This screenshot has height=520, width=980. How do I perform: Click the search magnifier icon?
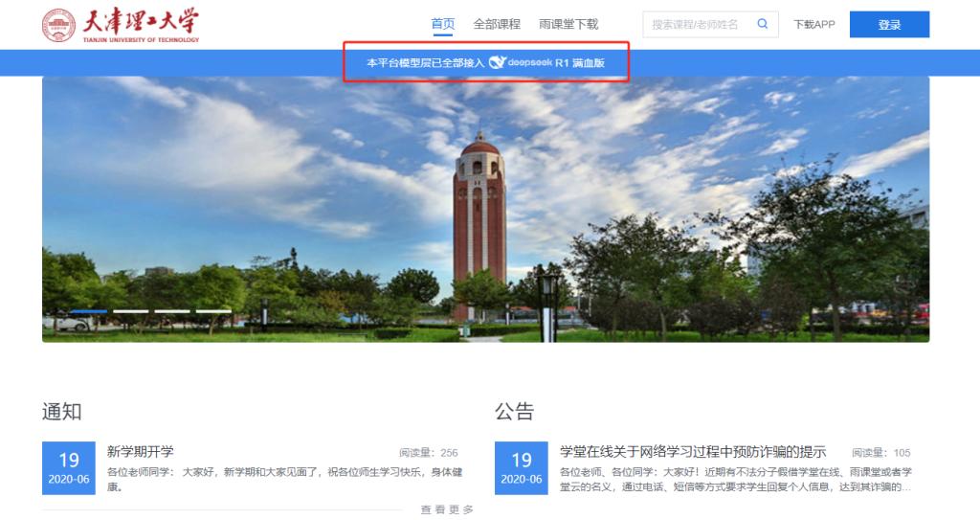click(762, 24)
